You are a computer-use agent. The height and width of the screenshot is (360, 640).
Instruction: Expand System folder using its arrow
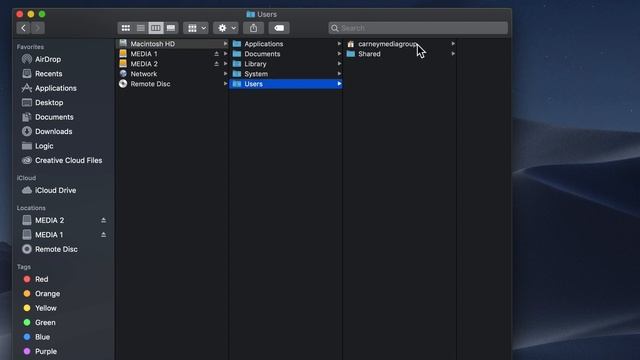(x=339, y=74)
